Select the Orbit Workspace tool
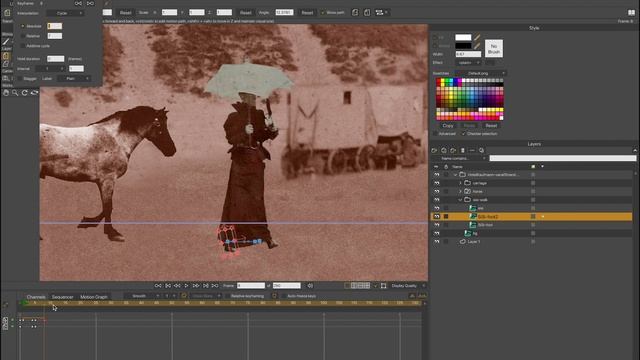The image size is (640, 360). (x=34, y=93)
